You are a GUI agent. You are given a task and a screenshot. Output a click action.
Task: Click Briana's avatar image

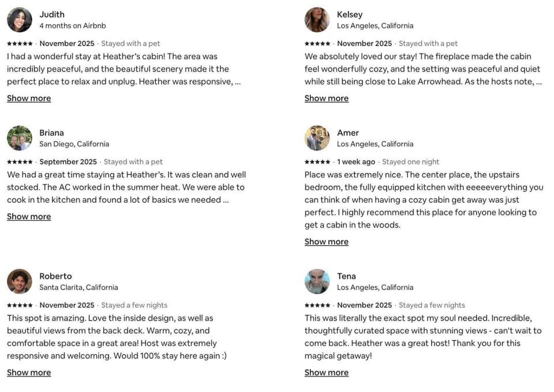tap(20, 138)
